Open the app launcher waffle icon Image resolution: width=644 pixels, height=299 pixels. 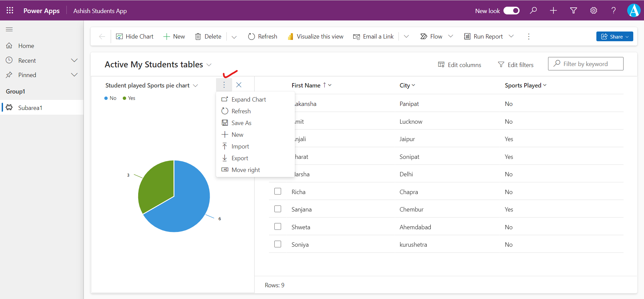[10, 10]
